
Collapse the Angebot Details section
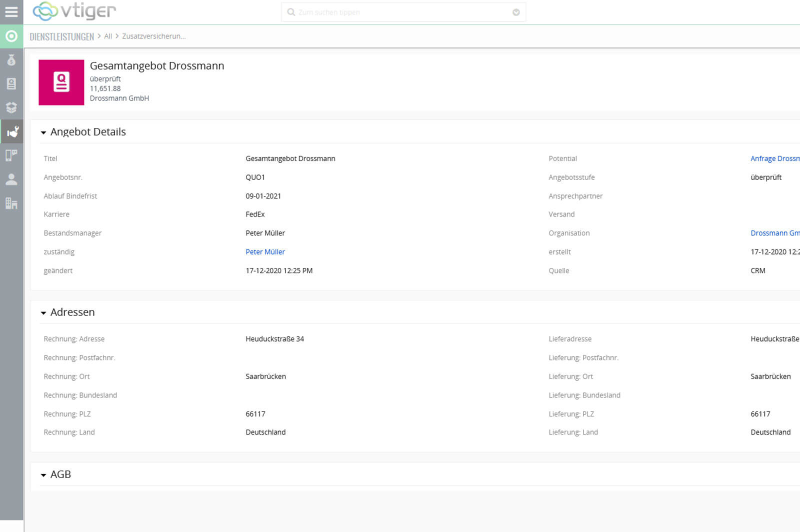coord(43,132)
